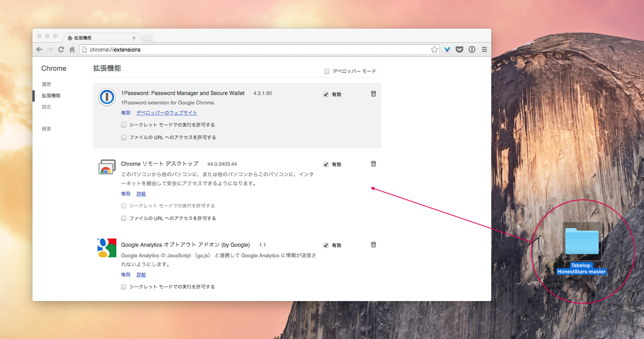Screen dimensions: 644x339
Task: Click the 1Password extension title text
Action: tap(183, 93)
